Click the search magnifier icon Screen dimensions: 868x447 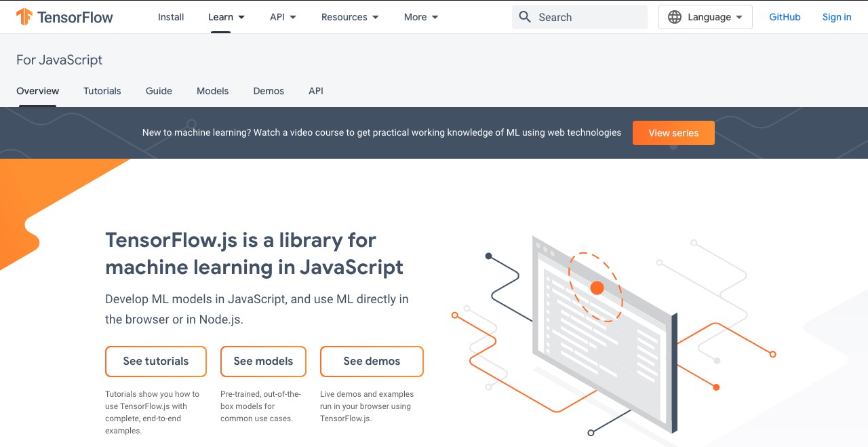click(524, 17)
